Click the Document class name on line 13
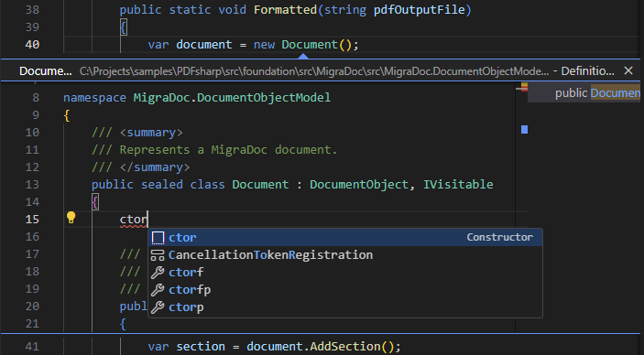 click(x=260, y=184)
